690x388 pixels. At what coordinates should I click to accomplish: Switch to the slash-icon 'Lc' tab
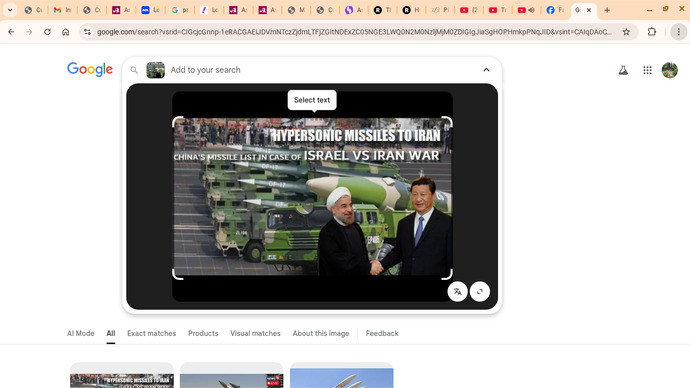[208, 10]
